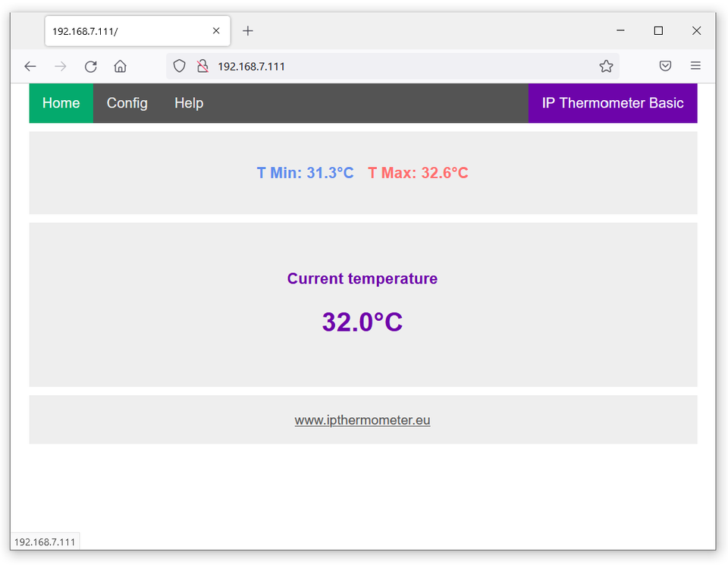Viewport: 728px width, 565px height.
Task: Reload the thermometer page
Action: point(90,66)
